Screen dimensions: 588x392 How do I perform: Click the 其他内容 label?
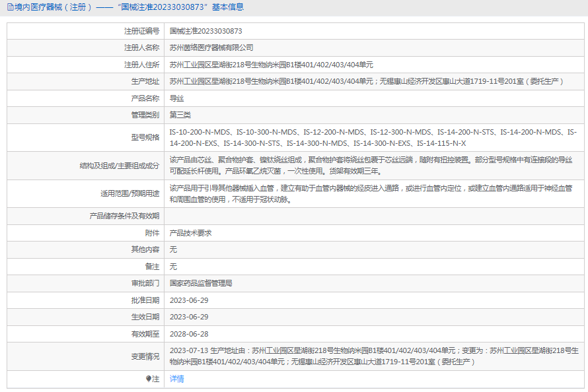(145, 249)
